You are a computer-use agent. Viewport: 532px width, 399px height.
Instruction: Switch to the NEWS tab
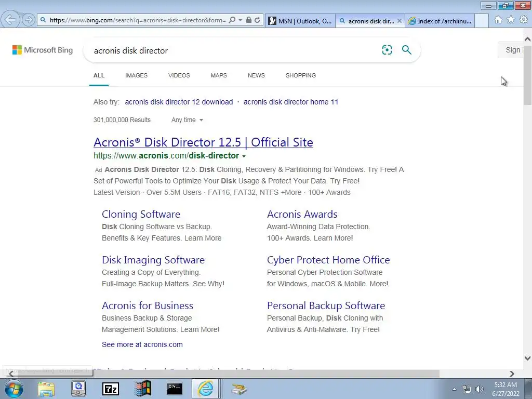coord(256,75)
